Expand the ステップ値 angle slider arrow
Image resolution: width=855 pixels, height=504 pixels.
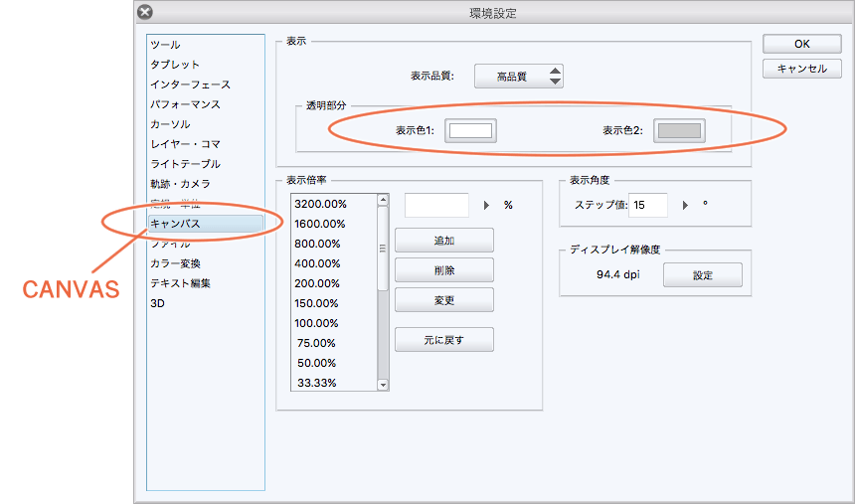pyautogui.click(x=685, y=205)
